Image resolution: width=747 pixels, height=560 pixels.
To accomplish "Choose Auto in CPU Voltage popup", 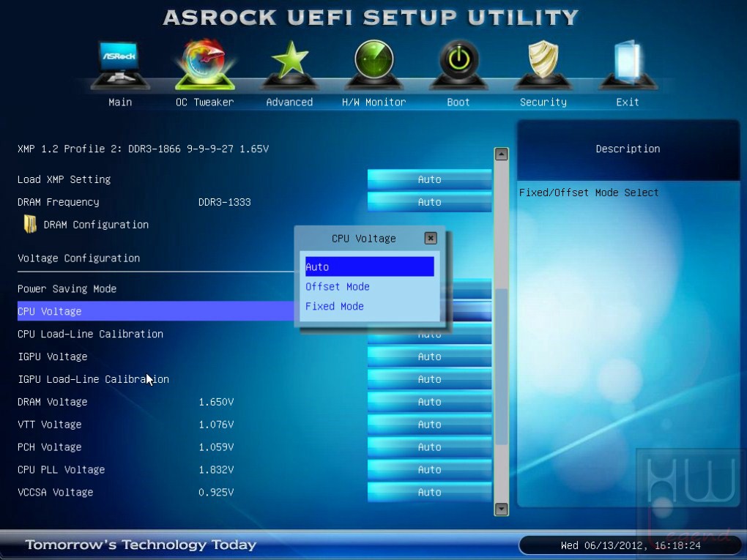I will [370, 266].
